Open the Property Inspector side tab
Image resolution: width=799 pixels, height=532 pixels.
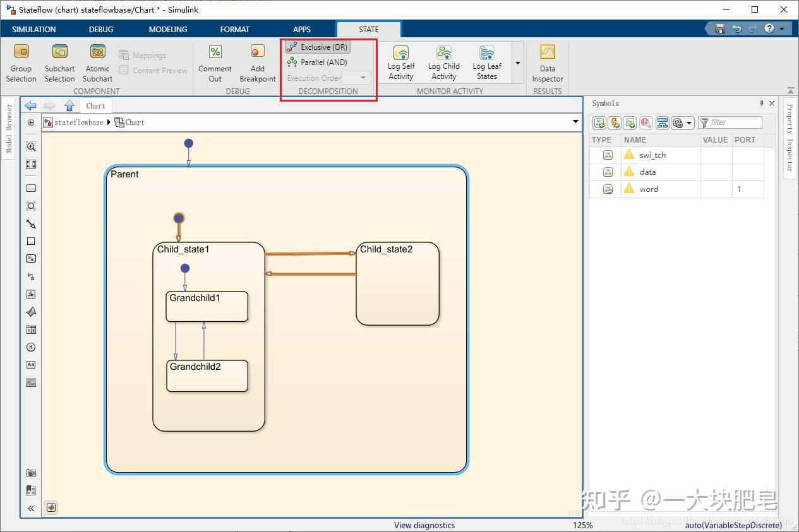coord(790,138)
